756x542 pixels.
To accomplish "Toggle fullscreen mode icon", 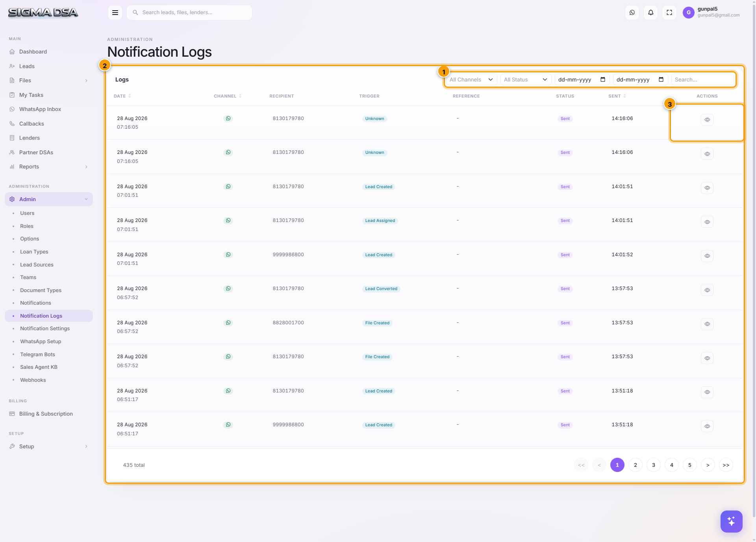I will point(669,13).
